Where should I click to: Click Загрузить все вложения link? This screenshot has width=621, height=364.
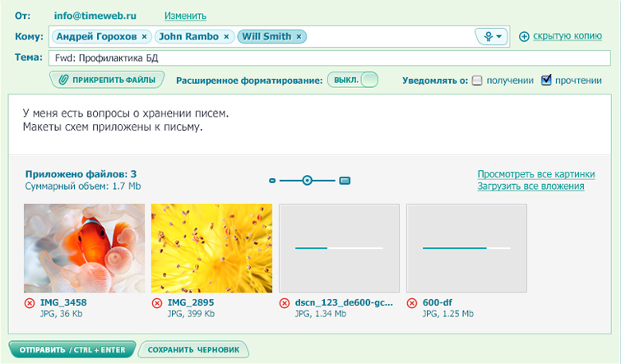point(531,187)
